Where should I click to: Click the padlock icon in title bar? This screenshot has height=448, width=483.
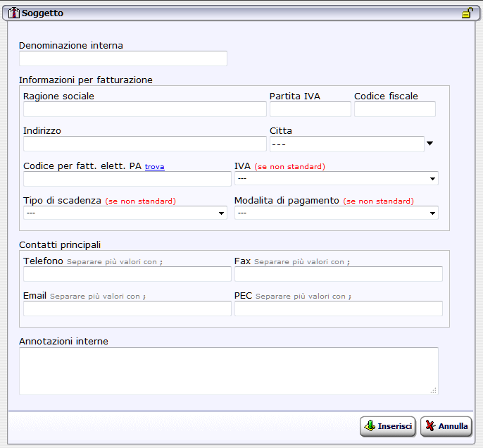point(466,13)
